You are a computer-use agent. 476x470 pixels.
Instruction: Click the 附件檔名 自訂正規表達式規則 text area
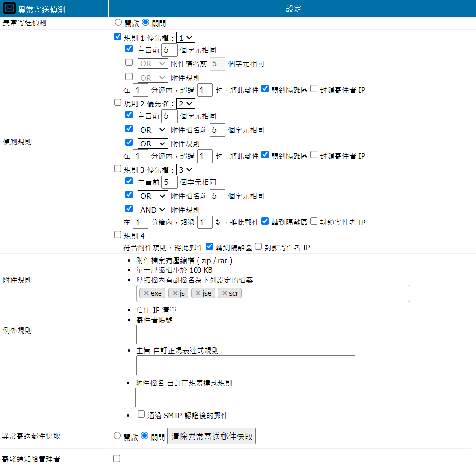tap(244, 397)
